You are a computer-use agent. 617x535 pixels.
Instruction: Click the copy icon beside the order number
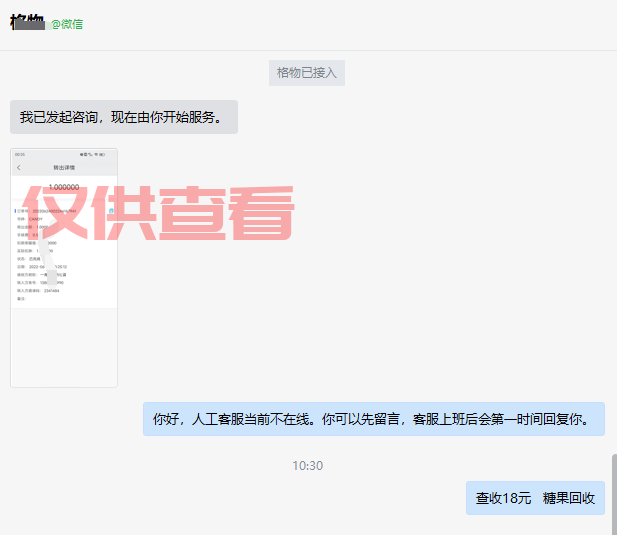(x=109, y=212)
